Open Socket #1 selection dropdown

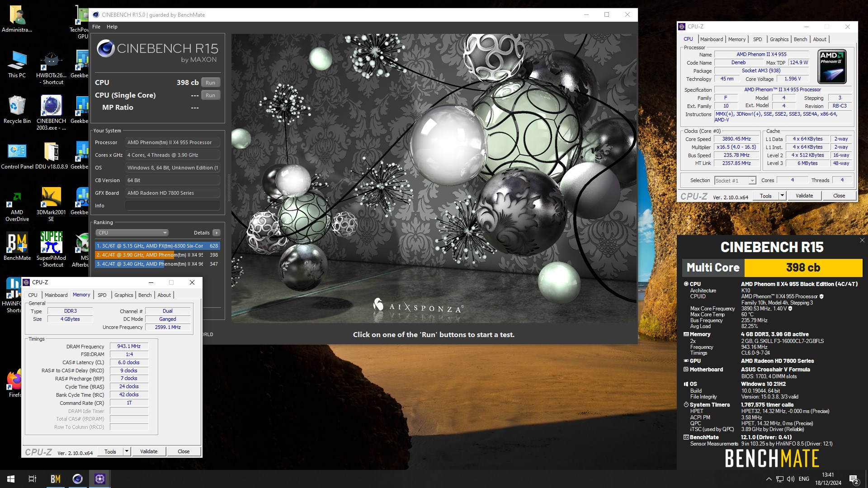tap(735, 181)
